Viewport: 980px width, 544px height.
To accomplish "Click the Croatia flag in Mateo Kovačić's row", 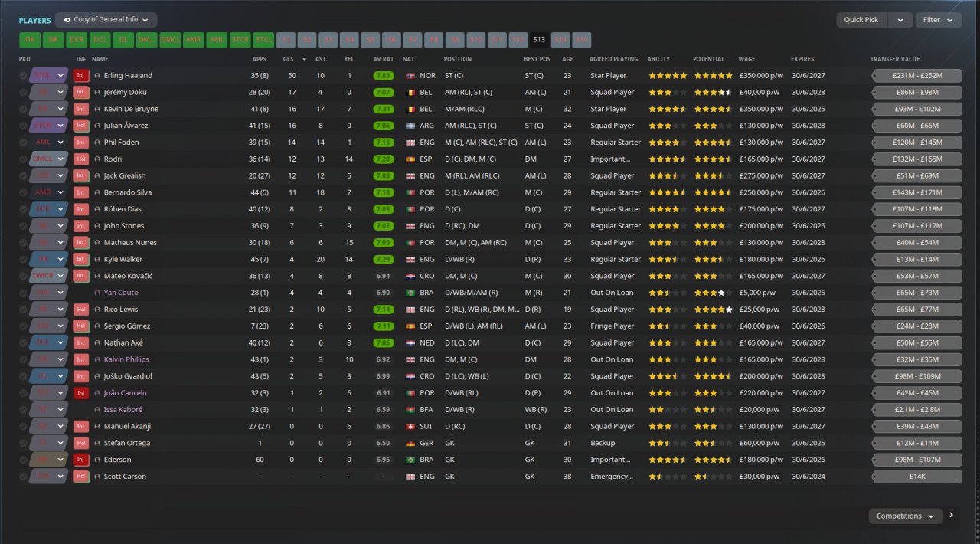I will pyautogui.click(x=410, y=276).
